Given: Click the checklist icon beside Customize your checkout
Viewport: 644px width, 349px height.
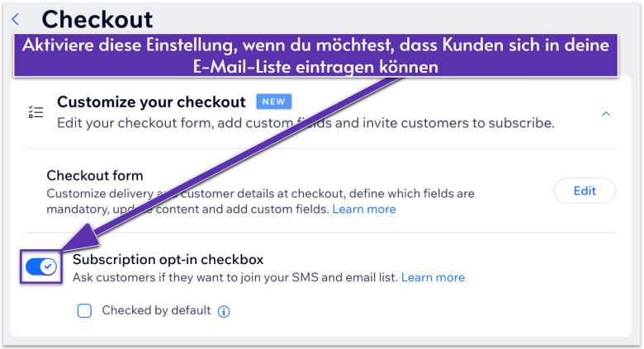Looking at the screenshot, I should 36,112.
